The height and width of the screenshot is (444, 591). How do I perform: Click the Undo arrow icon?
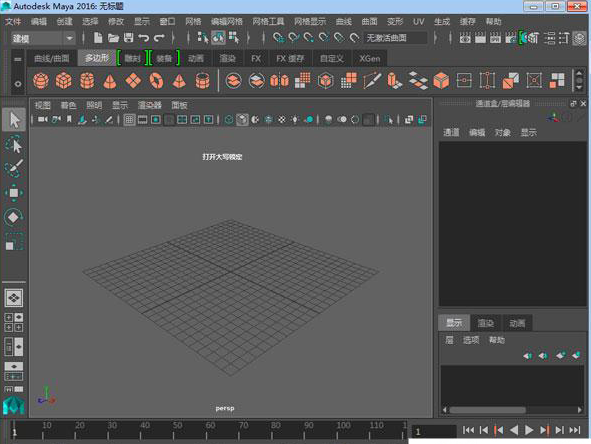[x=144, y=38]
